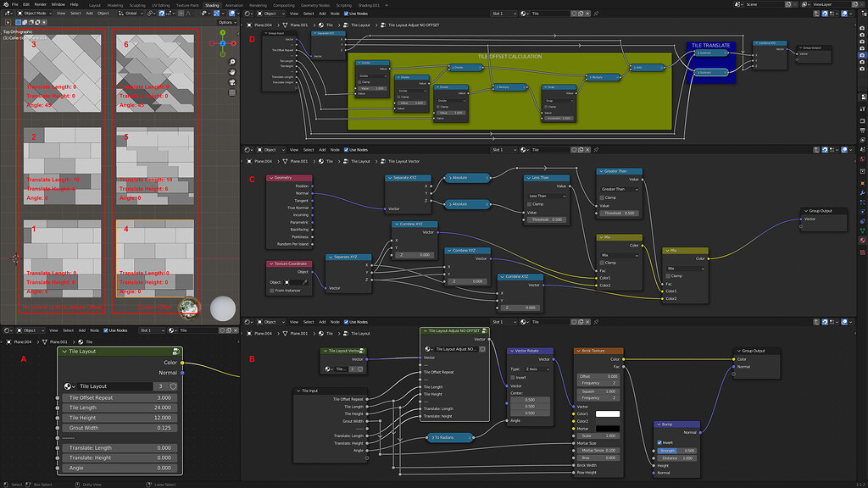
Task: Enable From Instancer on Texture Coordinate node
Action: pyautogui.click(x=272, y=291)
